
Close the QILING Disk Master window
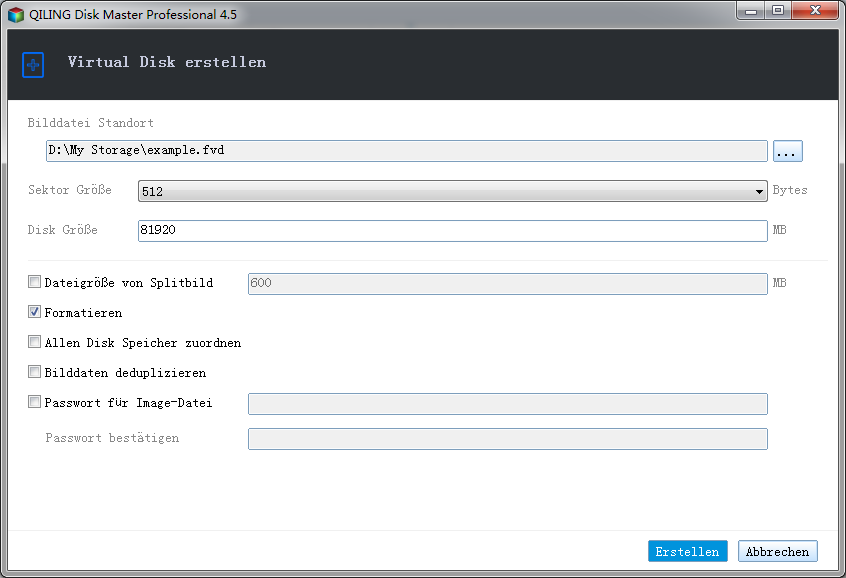(815, 11)
